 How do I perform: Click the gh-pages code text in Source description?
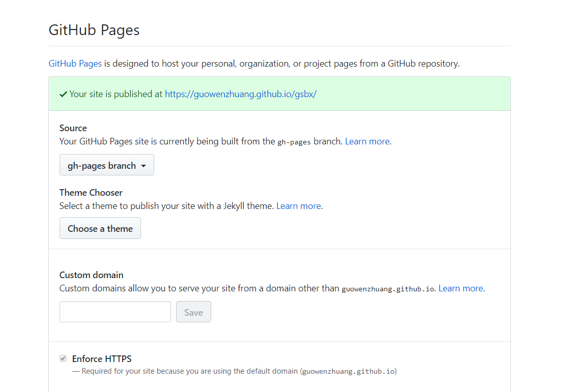pyautogui.click(x=294, y=142)
